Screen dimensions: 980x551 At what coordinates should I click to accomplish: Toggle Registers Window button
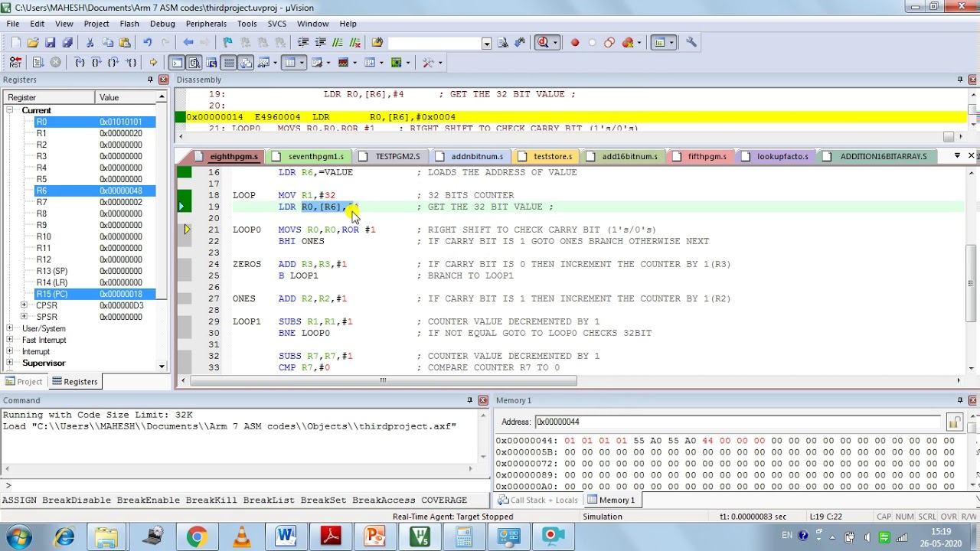[x=229, y=63]
